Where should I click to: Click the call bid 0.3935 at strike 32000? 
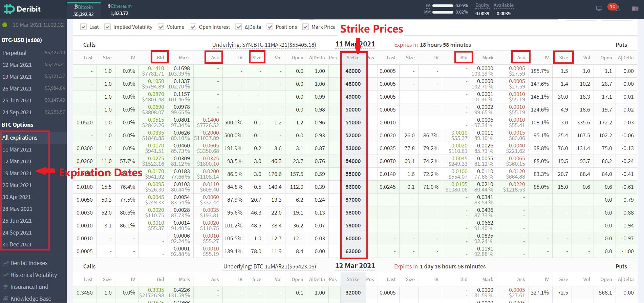[156, 290]
